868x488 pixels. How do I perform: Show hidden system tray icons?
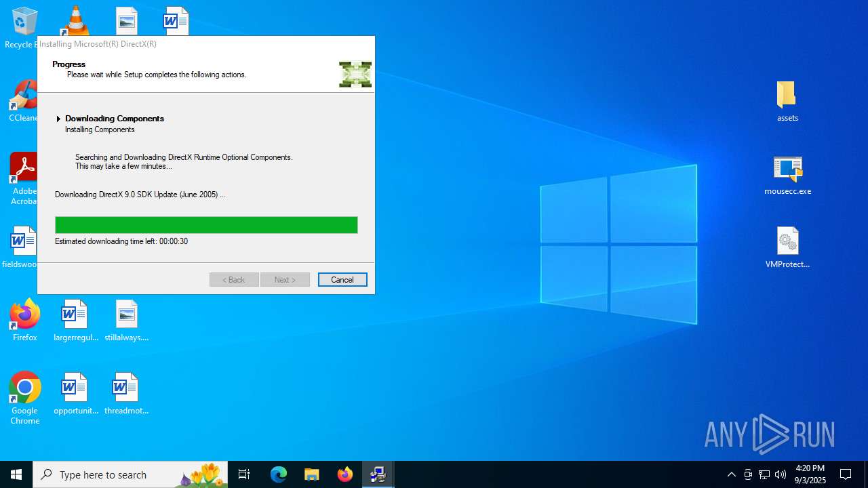[x=732, y=474]
